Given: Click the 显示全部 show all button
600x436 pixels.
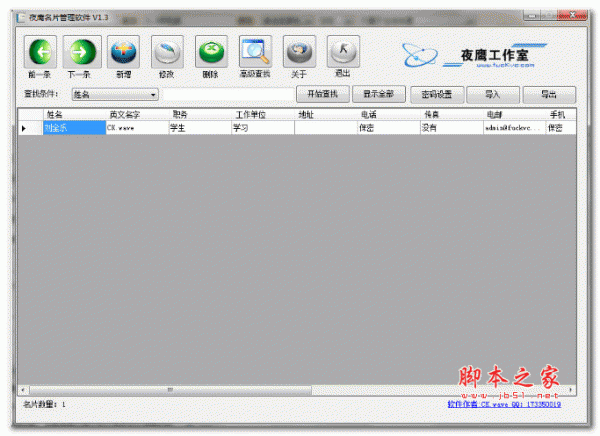Looking at the screenshot, I should tap(379, 94).
